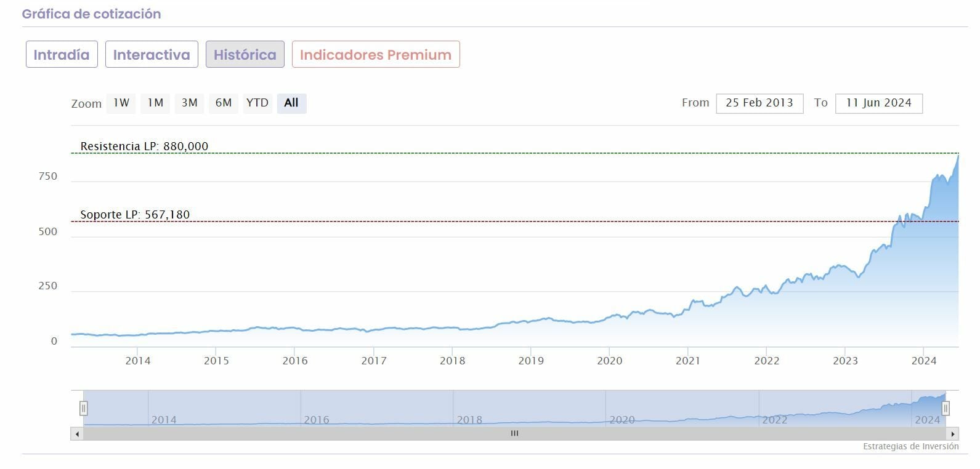This screenshot has height=469, width=980.
Task: Select the Histórica tab
Action: (245, 54)
